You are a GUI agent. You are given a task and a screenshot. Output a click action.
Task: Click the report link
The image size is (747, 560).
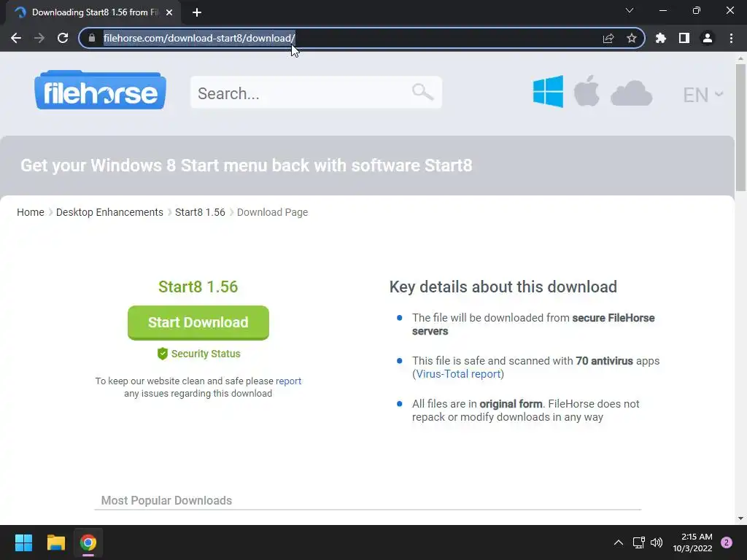(288, 381)
